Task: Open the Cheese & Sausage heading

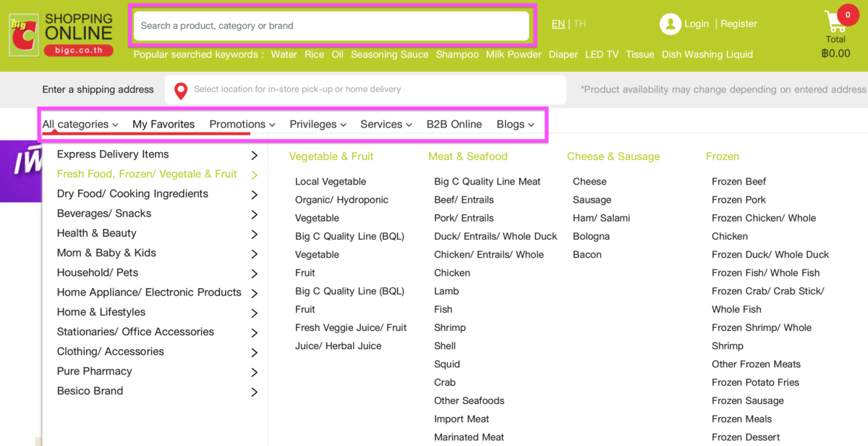Action: pyautogui.click(x=613, y=156)
